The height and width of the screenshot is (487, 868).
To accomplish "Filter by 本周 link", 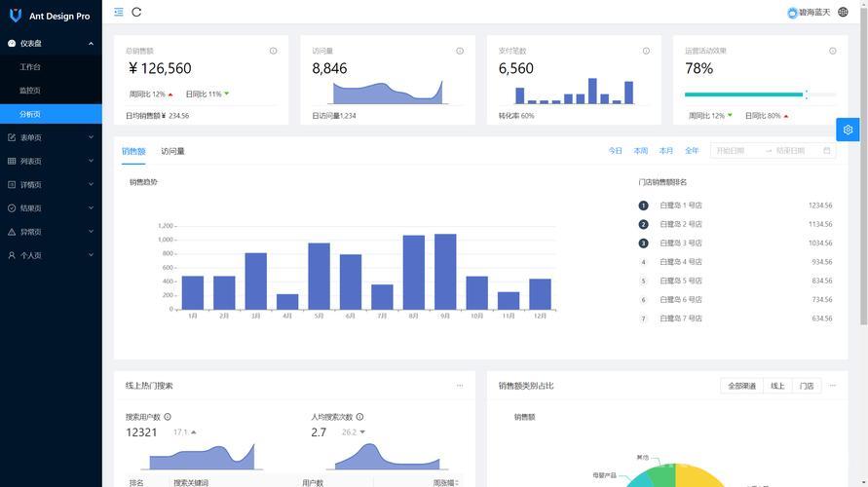I will click(x=640, y=151).
